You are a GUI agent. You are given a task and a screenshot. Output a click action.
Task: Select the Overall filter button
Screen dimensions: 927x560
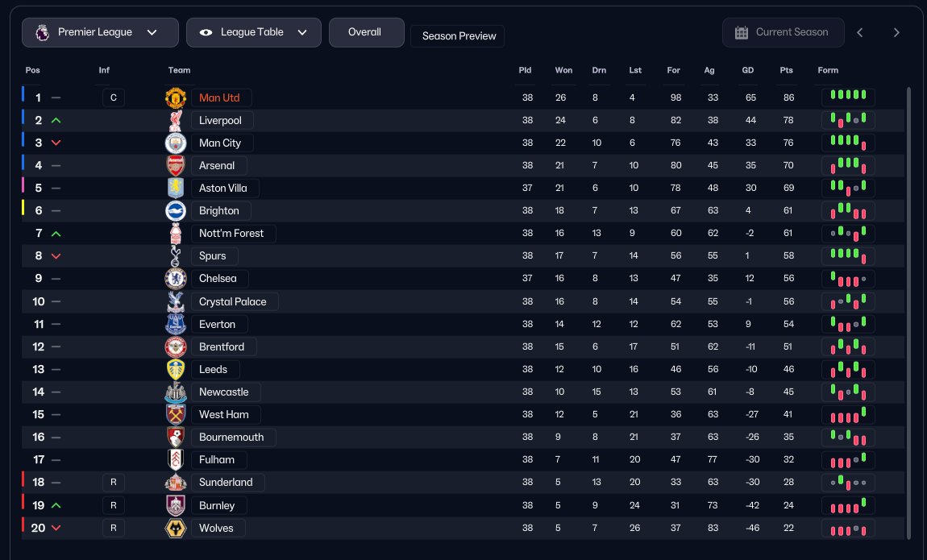click(367, 32)
